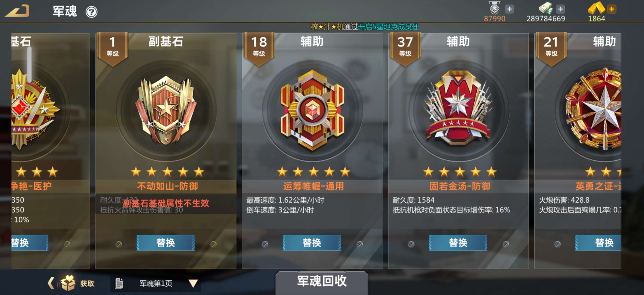644x295 pixels.
Task: Open the 军魂第1页 page selector
Action: [155, 283]
